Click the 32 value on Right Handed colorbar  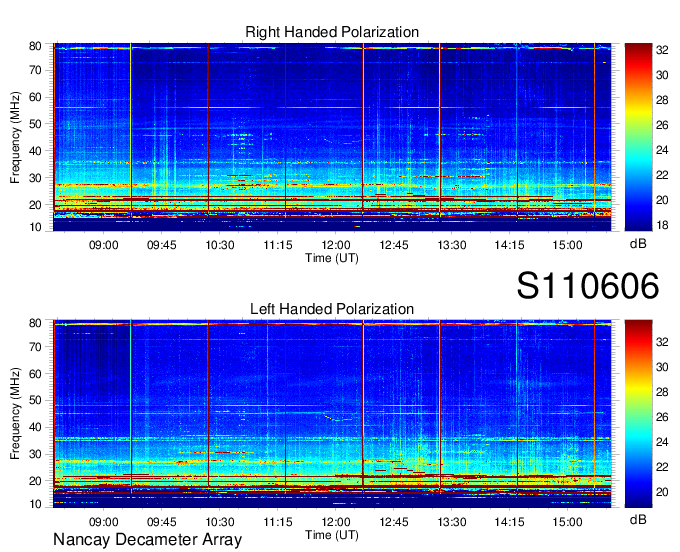coord(662,50)
